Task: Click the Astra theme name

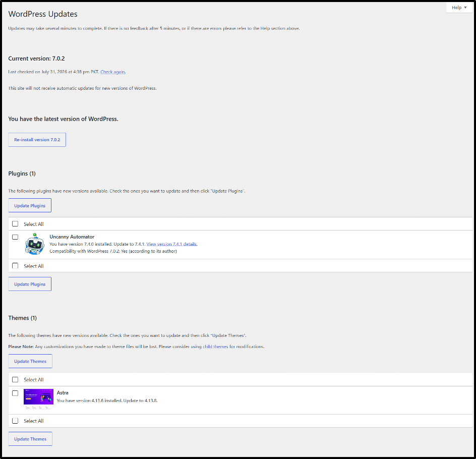Action: [x=63, y=393]
